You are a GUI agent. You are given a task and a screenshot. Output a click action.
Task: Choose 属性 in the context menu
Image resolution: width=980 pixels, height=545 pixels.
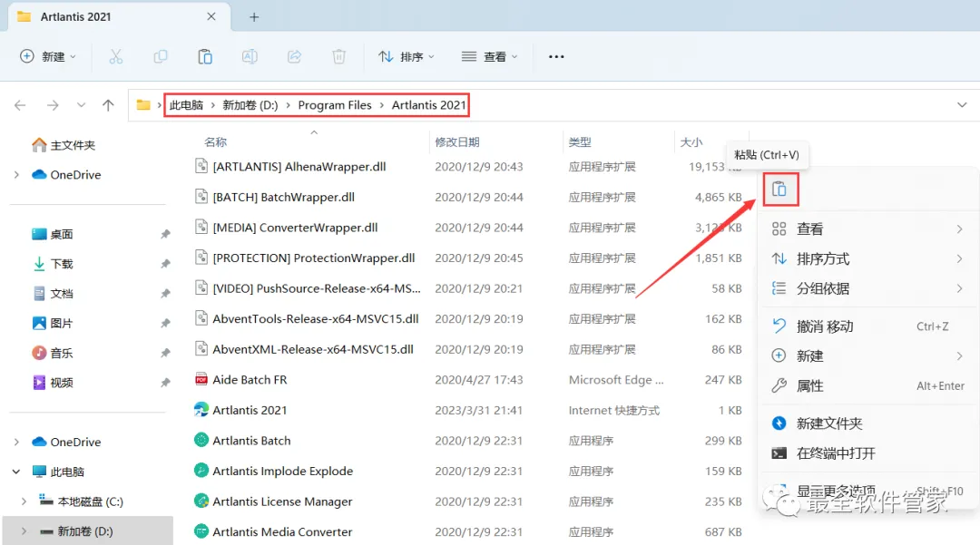tap(868, 385)
